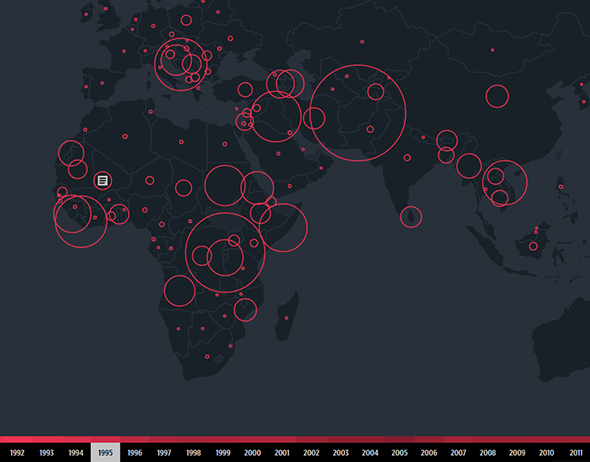Select year 1992 on timeline
590x462 pixels.
[x=17, y=453]
